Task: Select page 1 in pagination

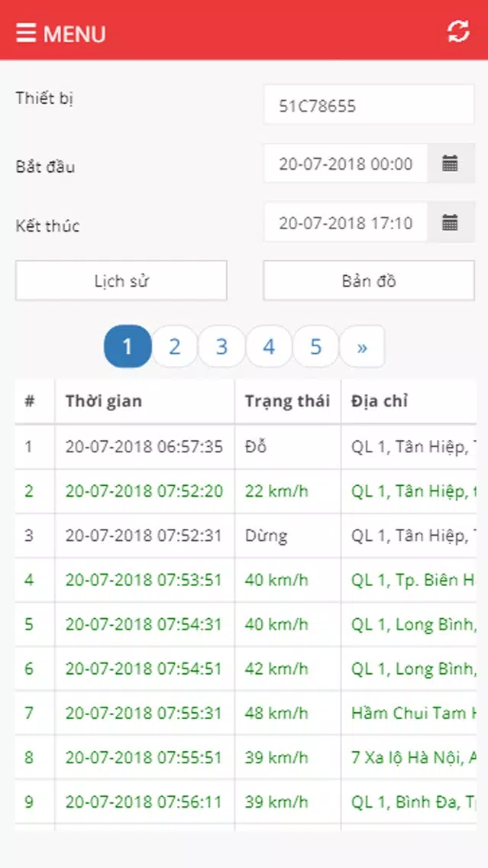Action: click(128, 347)
